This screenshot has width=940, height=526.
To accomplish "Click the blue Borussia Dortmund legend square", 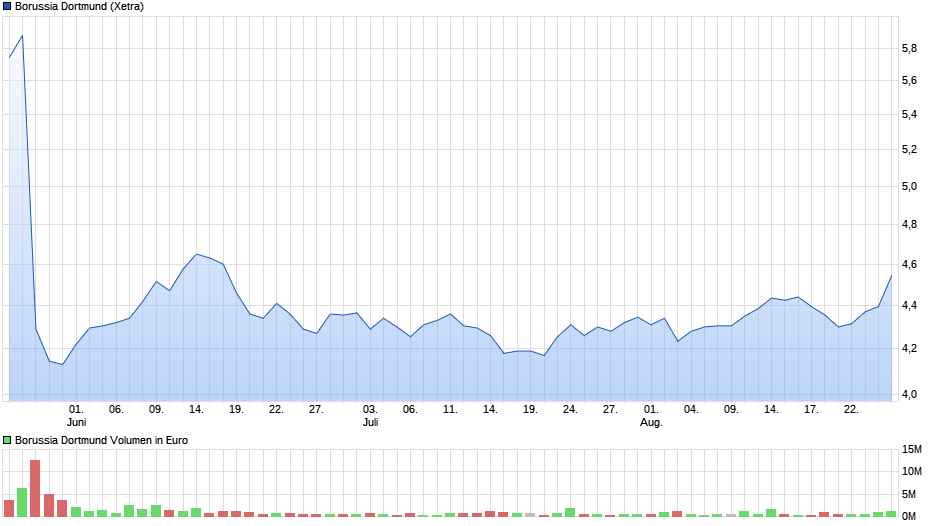I will (x=7, y=7).
